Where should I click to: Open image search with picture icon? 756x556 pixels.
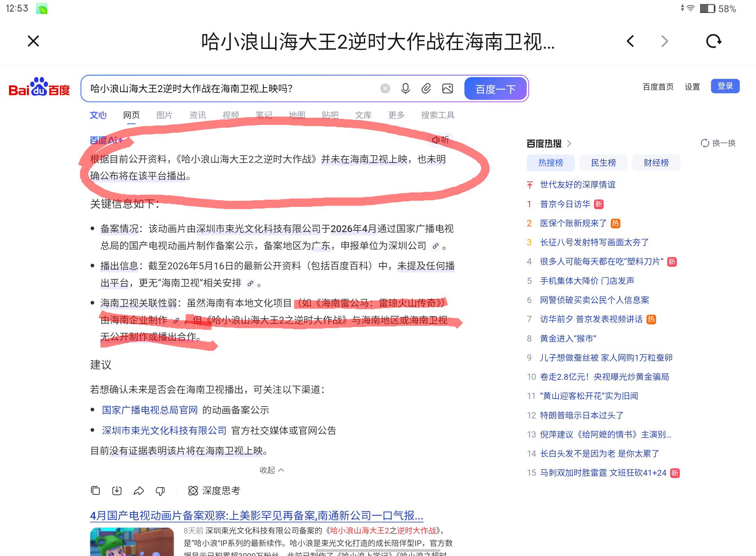pos(447,89)
